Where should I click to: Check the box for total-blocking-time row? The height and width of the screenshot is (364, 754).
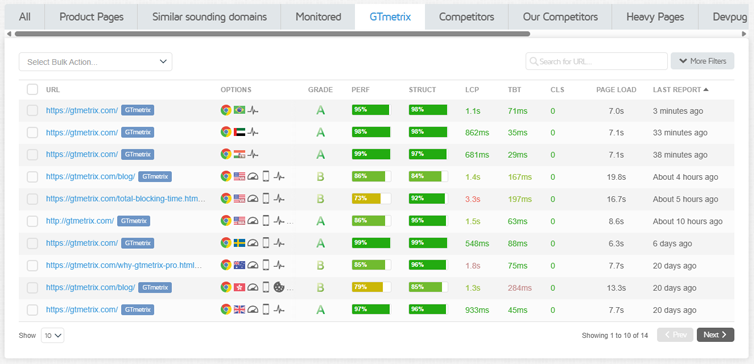pyautogui.click(x=32, y=199)
